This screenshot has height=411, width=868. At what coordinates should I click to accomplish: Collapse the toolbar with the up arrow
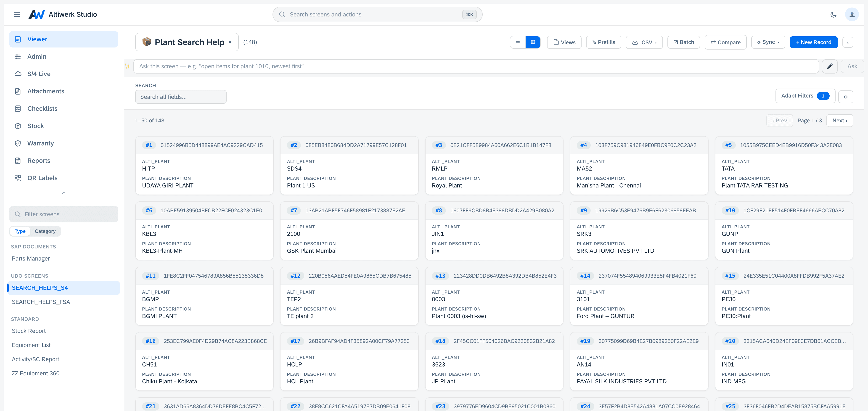coord(848,42)
